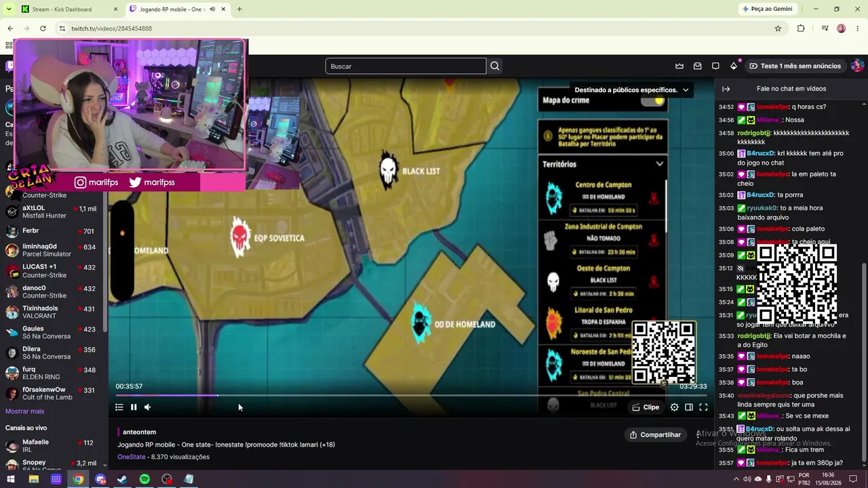Viewport: 868px width, 488px height.
Task: Enter fullscreen video mode
Action: coord(703,407)
